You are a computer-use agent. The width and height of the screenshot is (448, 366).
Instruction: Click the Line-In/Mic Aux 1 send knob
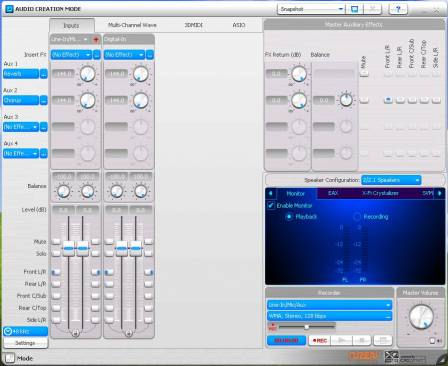(x=88, y=74)
